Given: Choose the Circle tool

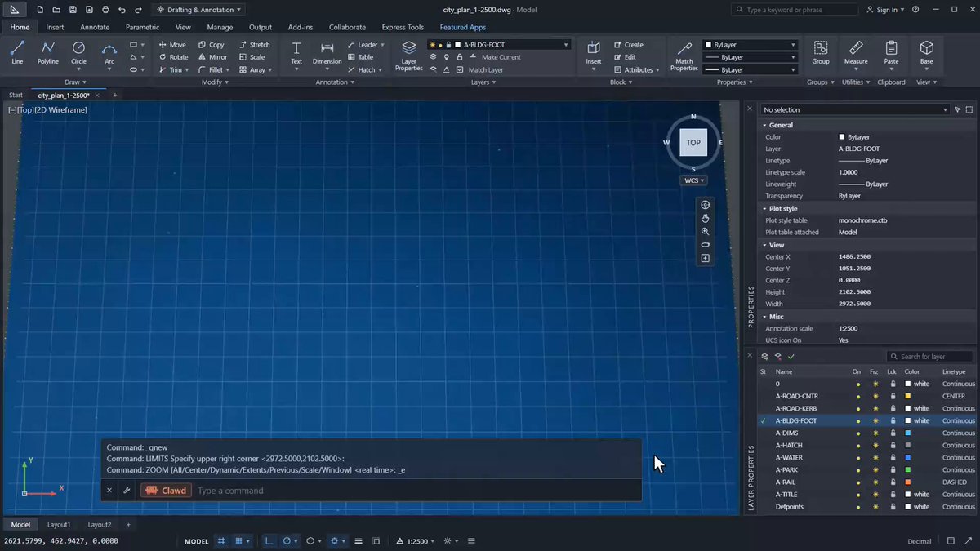Looking at the screenshot, I should point(78,52).
